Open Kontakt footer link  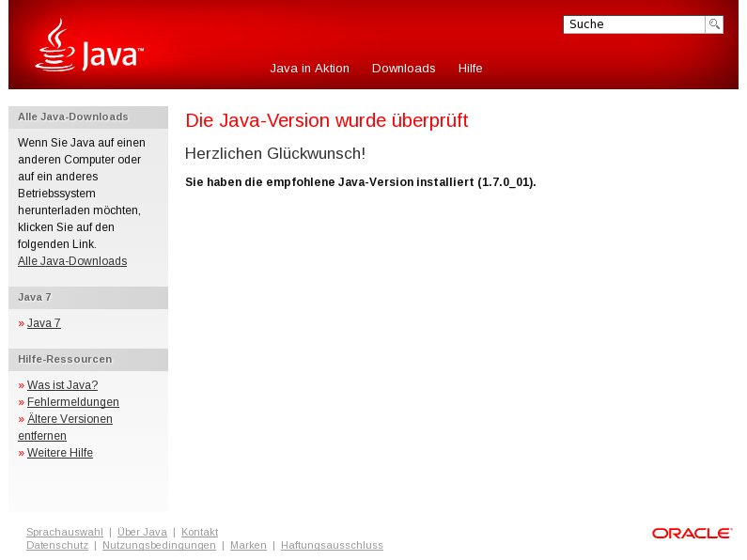click(x=199, y=532)
